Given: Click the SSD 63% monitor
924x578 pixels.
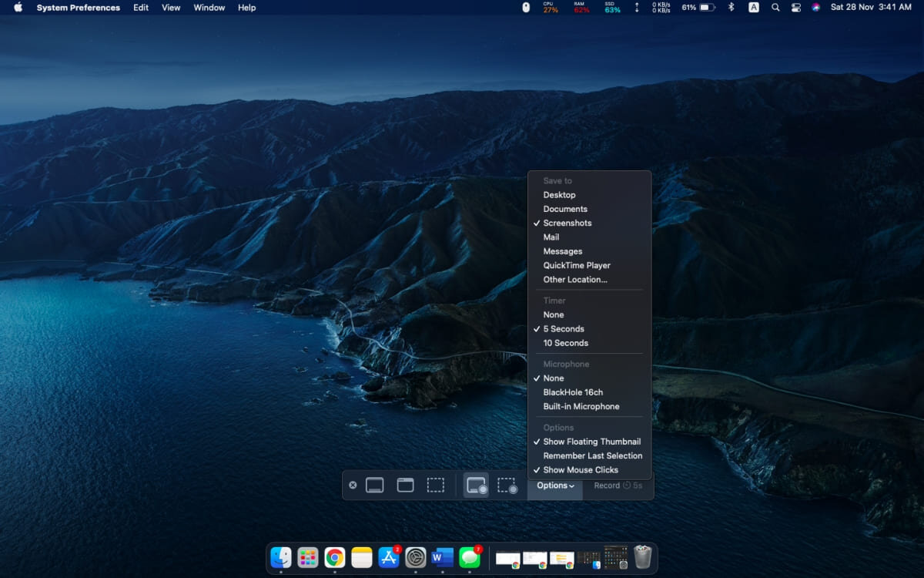Looking at the screenshot, I should point(612,8).
